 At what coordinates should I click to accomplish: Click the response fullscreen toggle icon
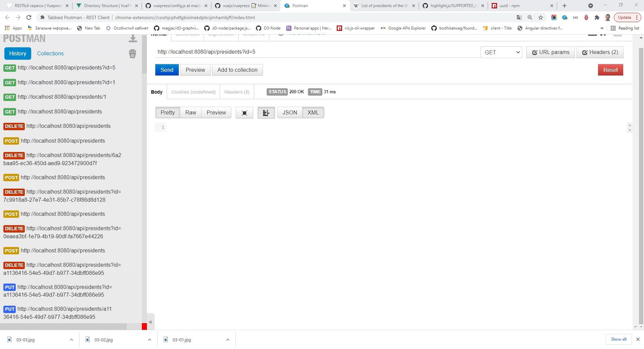244,113
